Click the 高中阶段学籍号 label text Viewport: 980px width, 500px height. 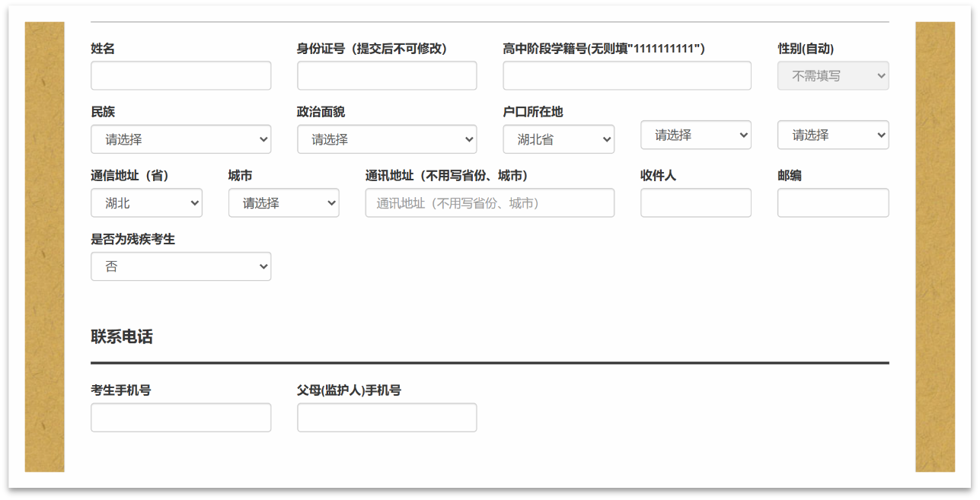point(604,49)
